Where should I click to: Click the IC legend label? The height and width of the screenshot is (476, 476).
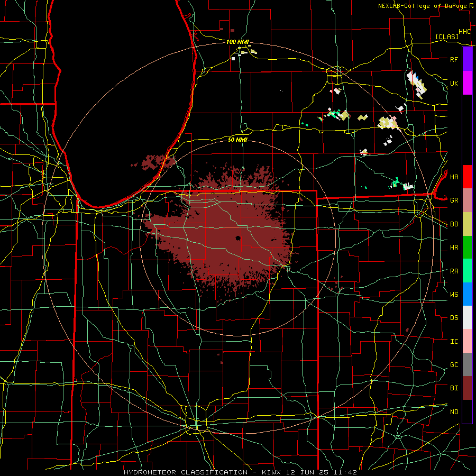click(454, 342)
